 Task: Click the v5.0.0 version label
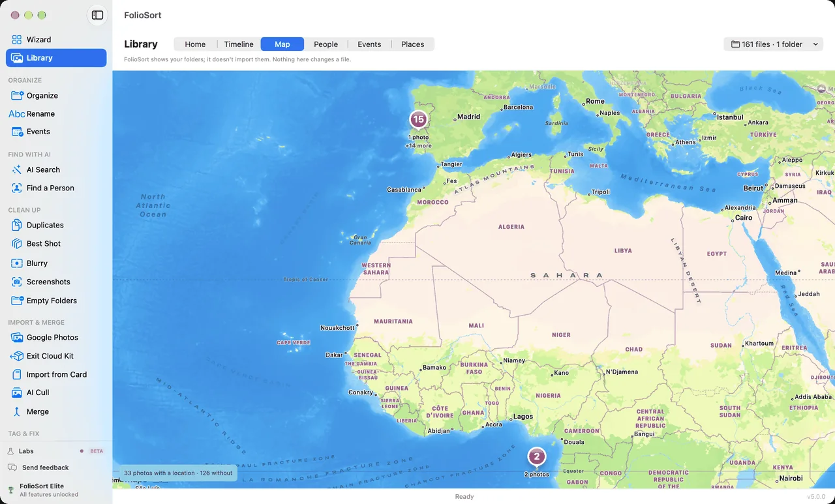coord(816,497)
